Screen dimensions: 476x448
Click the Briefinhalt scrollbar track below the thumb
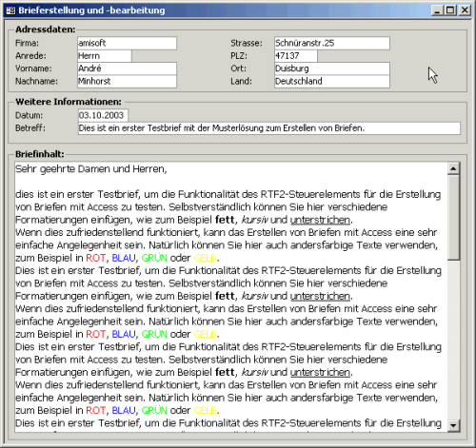pos(453,340)
